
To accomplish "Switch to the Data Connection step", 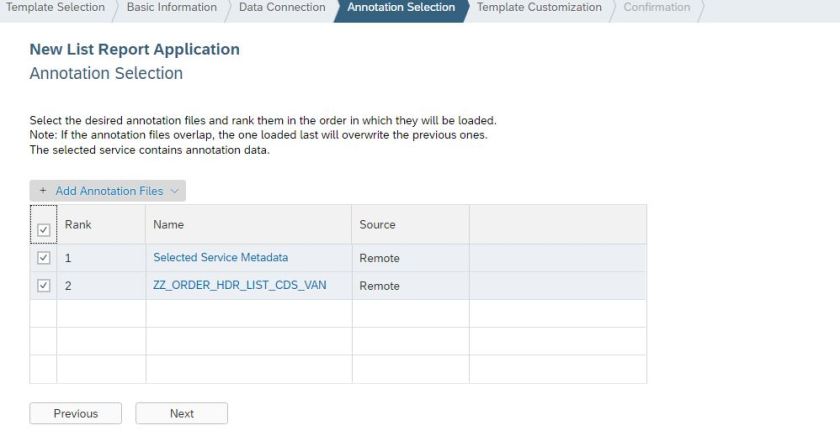I will tap(282, 8).
